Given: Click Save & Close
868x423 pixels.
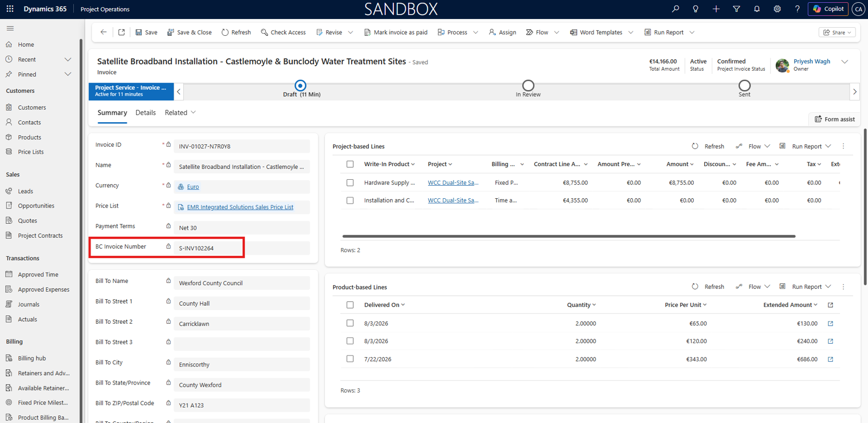Looking at the screenshot, I should [189, 32].
